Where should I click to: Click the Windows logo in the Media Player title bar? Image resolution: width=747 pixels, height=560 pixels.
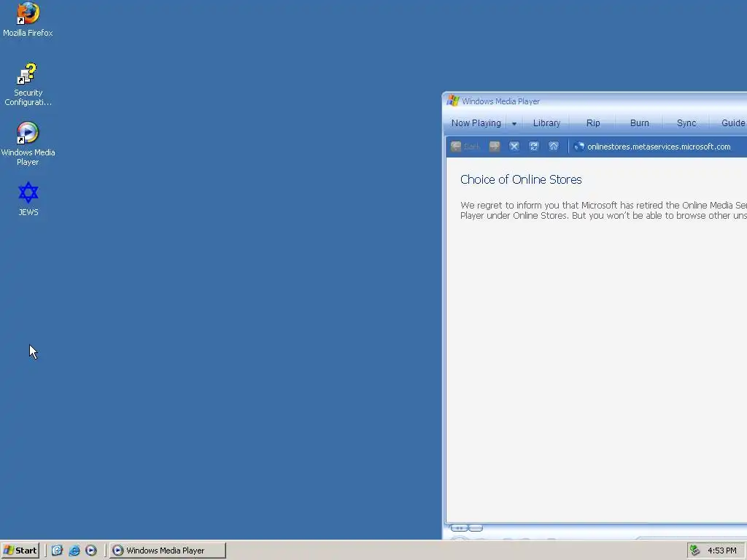click(x=452, y=101)
